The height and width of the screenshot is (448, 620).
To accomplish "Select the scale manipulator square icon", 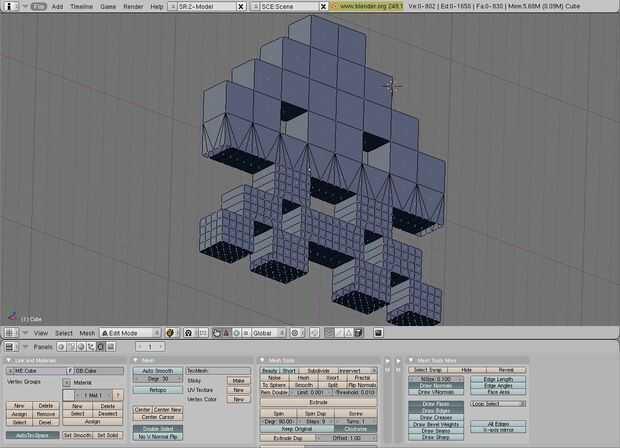I will [x=246, y=333].
